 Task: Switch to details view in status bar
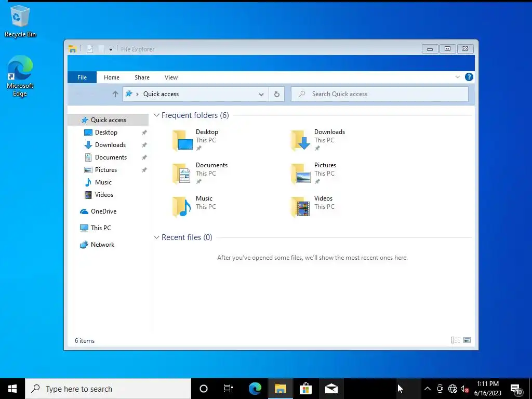point(456,340)
